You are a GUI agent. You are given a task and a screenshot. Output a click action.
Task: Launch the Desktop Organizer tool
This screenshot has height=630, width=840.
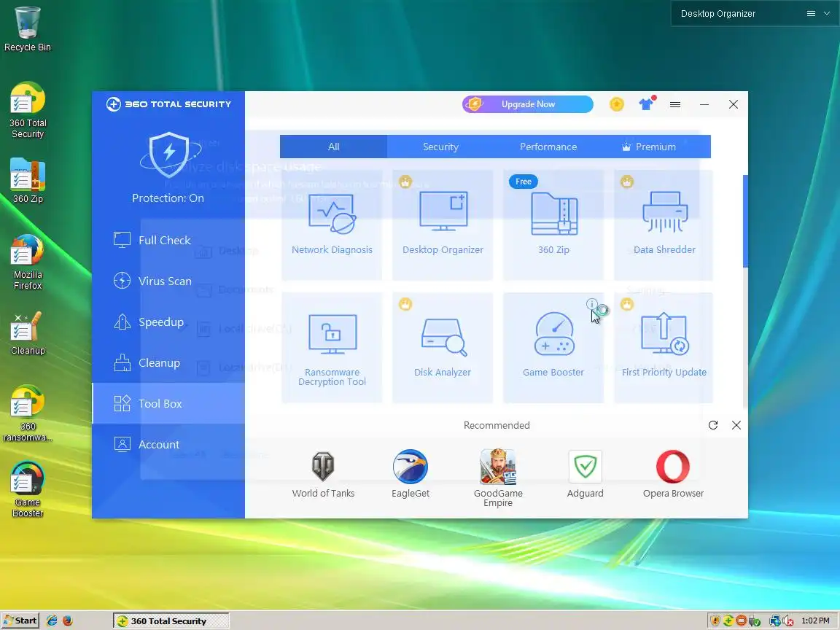443,225
